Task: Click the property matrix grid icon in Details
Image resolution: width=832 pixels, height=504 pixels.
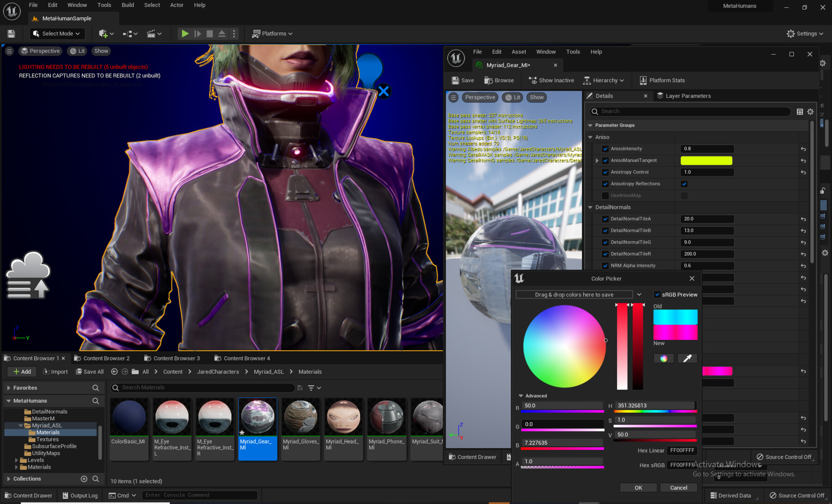Action: [800, 111]
